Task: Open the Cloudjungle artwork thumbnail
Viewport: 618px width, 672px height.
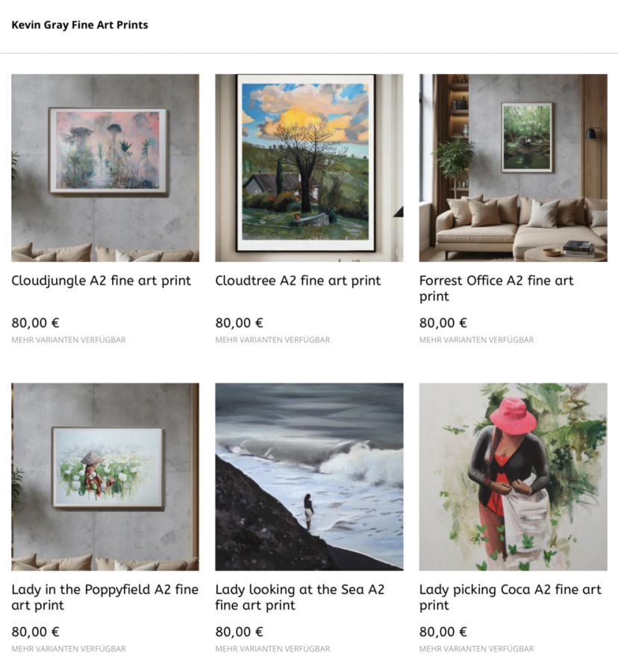Action: point(105,167)
